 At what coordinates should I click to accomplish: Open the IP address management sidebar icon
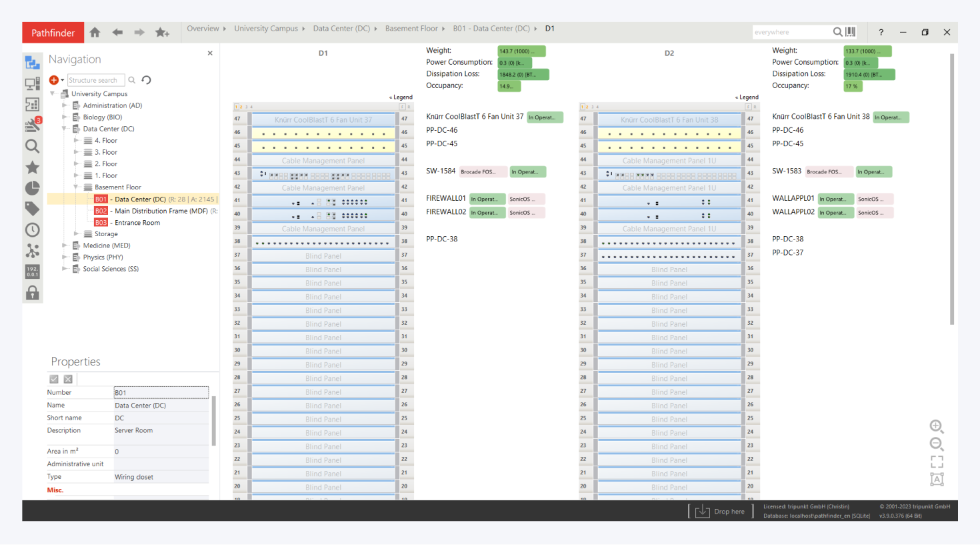[x=32, y=271]
